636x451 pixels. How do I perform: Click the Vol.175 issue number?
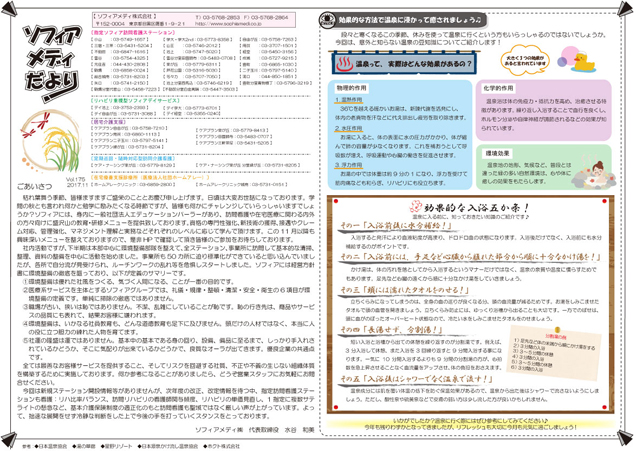pyautogui.click(x=76, y=179)
